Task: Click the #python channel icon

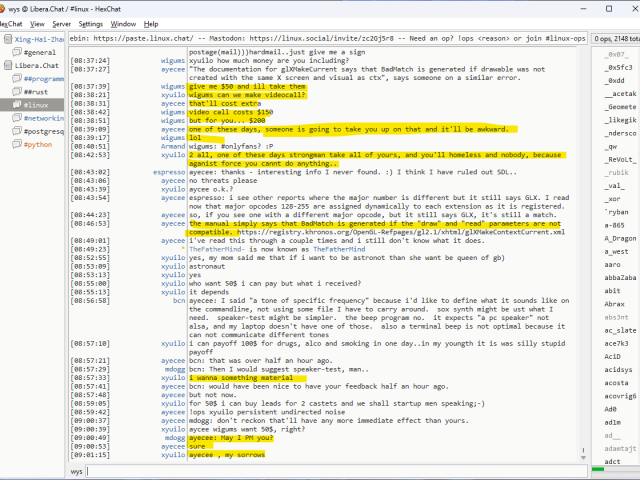Action: pos(16,144)
